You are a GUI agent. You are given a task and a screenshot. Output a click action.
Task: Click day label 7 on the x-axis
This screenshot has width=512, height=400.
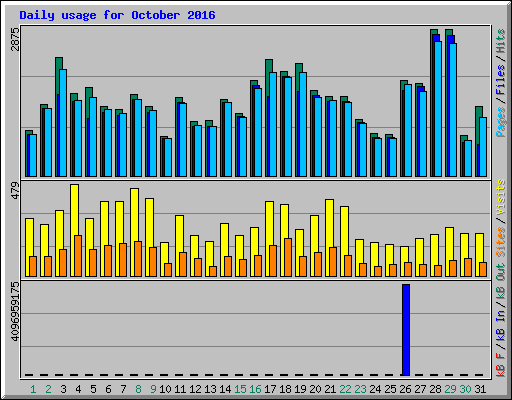coord(123,389)
